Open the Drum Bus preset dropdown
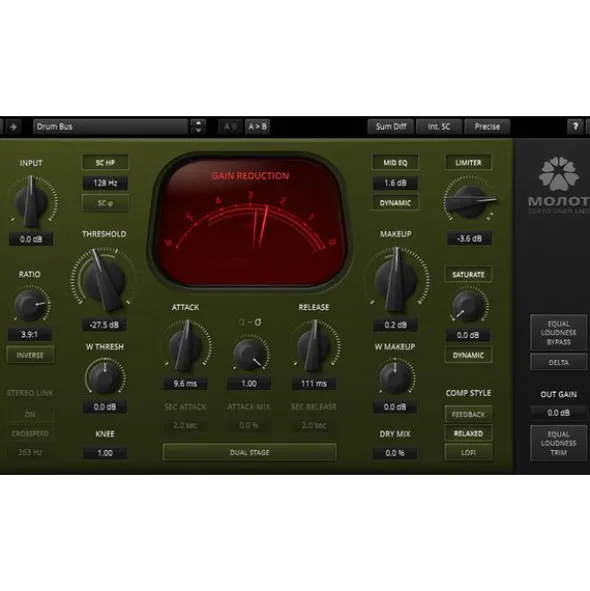The height and width of the screenshot is (591, 590). 110,127
